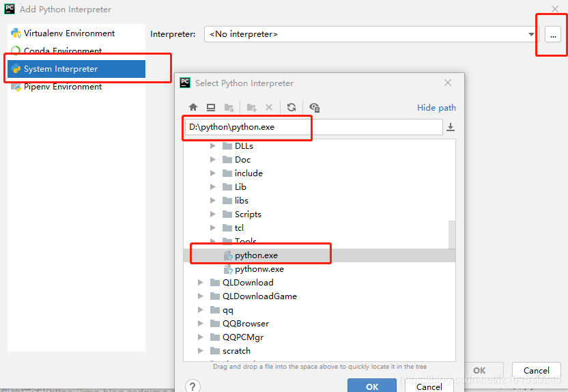Expand the Scripts folder
Screen dimensions: 568x392
(212, 214)
